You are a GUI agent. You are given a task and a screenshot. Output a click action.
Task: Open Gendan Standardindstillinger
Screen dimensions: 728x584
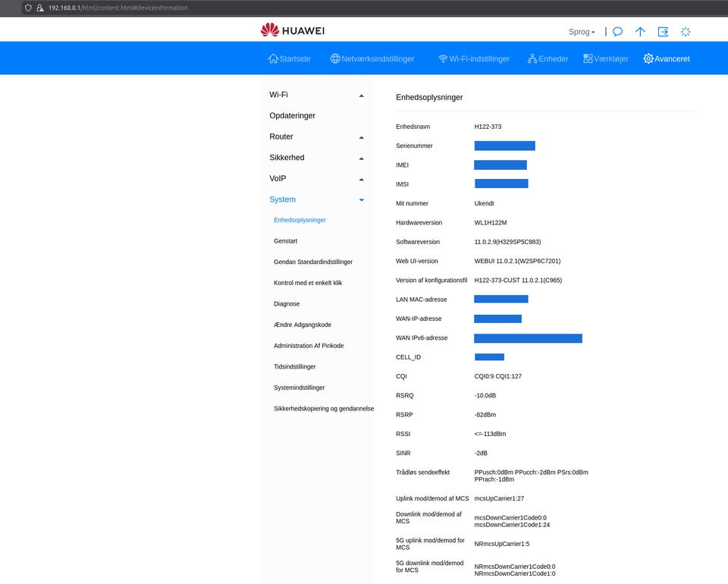click(x=313, y=262)
